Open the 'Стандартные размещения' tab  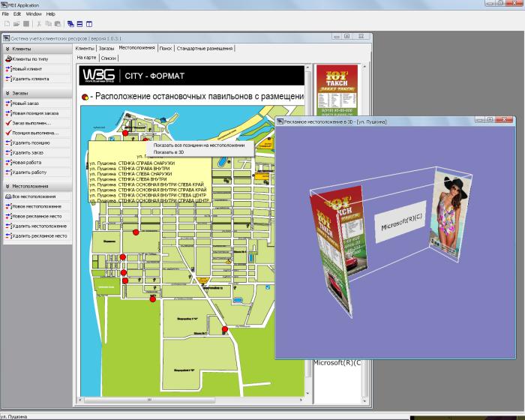tap(205, 49)
